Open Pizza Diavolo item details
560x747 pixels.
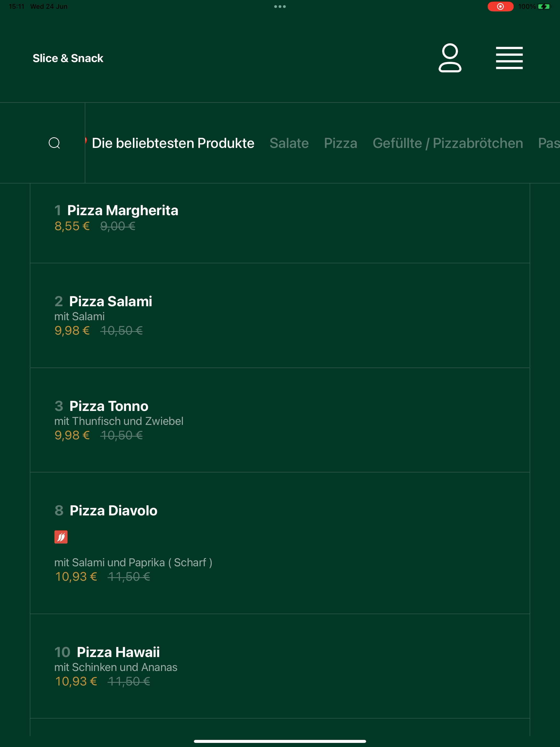(280, 543)
